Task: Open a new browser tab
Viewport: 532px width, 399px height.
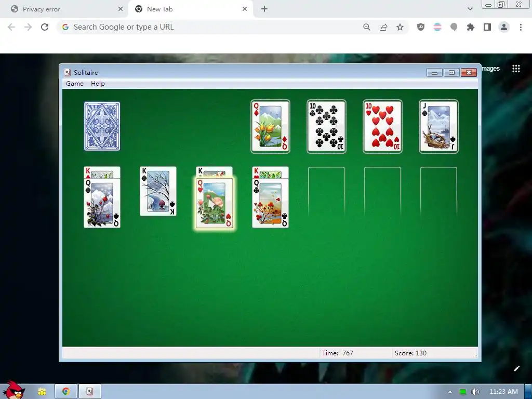Action: click(264, 9)
